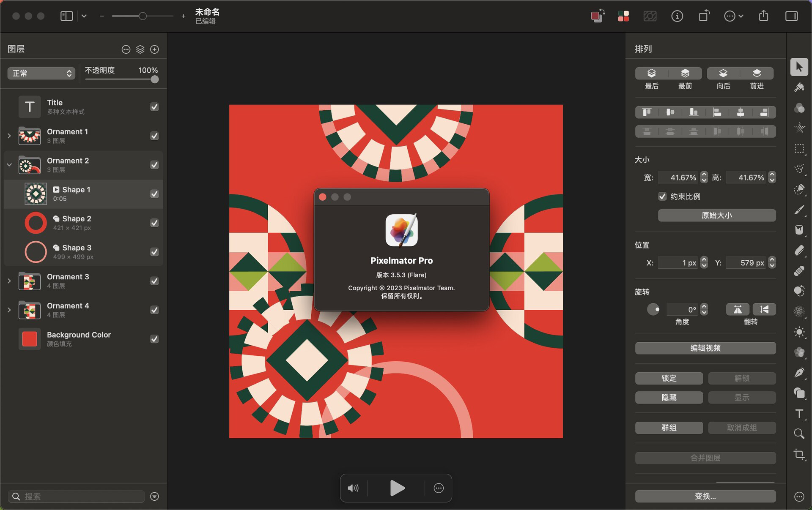Click the 搜索 layer search field
Screen dimensions: 812x510
click(77, 496)
